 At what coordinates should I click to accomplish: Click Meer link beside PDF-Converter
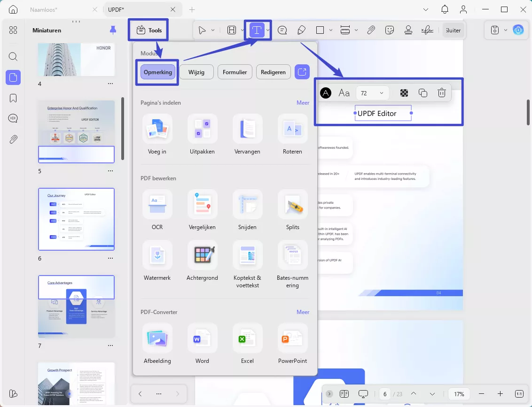coord(303,312)
